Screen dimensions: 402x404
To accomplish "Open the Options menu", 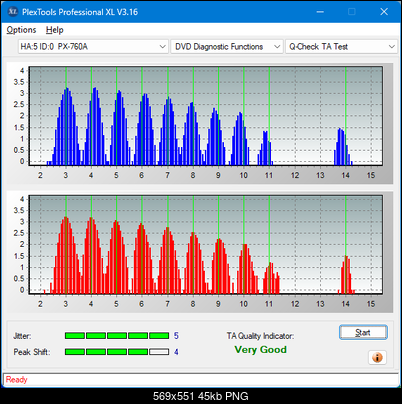I will pos(21,30).
